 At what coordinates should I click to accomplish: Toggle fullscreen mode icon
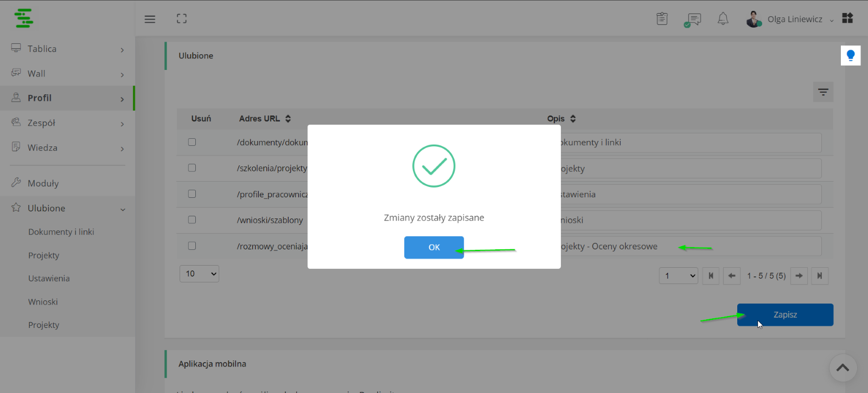[182, 19]
